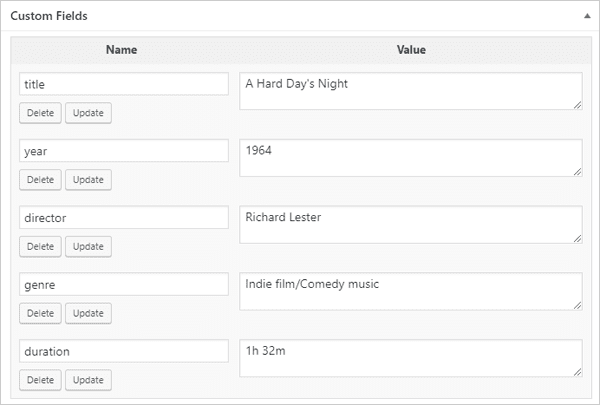Click the 'title' name input field
The width and height of the screenshot is (600, 405).
tap(124, 85)
